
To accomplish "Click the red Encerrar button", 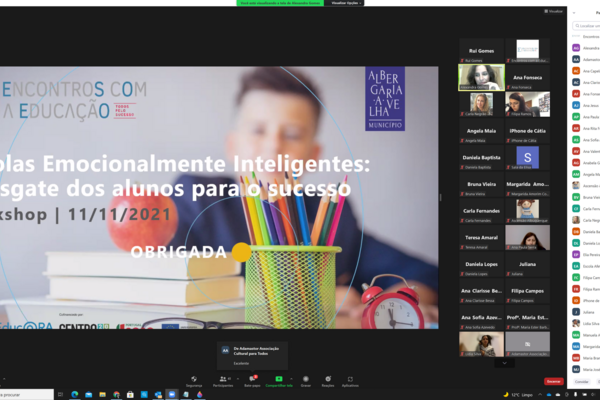I will [553, 381].
